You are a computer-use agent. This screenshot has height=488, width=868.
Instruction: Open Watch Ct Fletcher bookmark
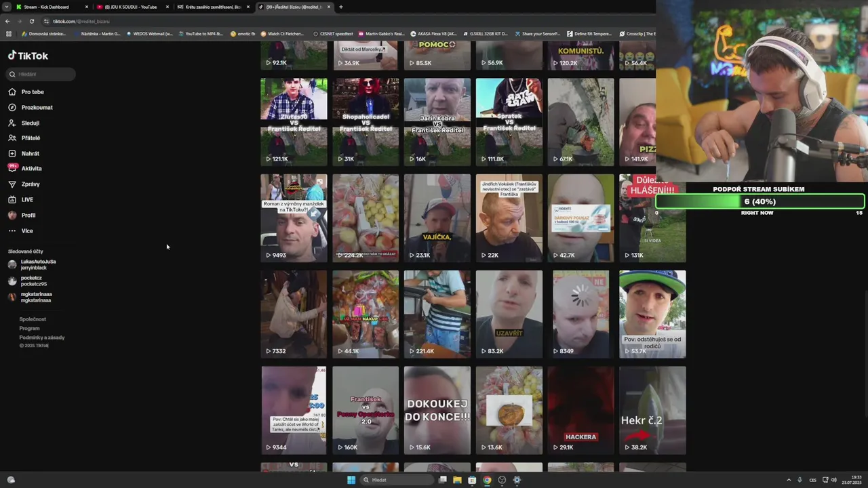pos(282,33)
